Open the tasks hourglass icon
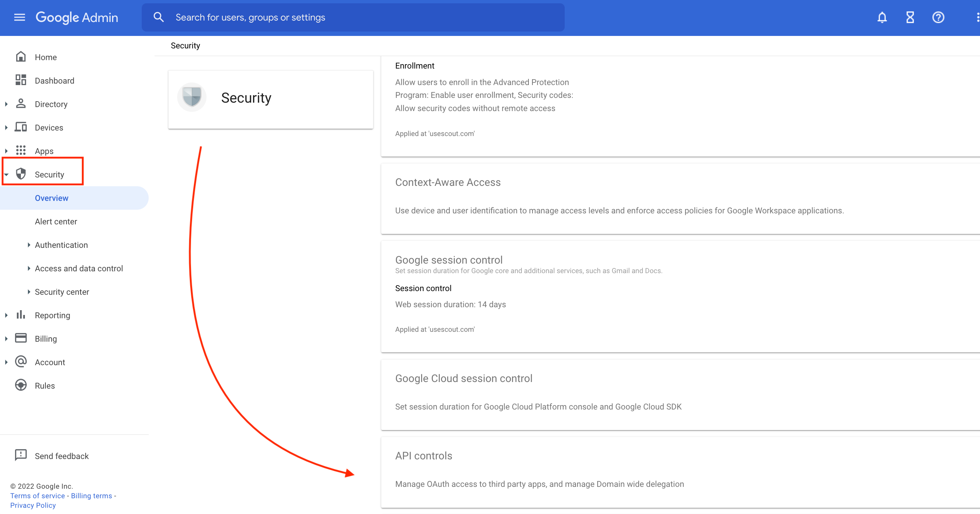This screenshot has height=514, width=980. (x=910, y=17)
